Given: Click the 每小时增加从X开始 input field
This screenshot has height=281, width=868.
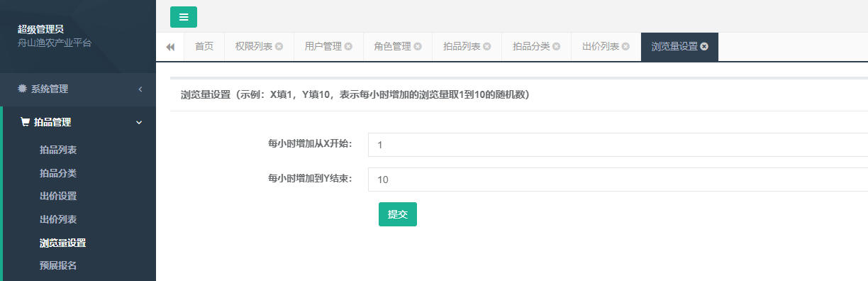Looking at the screenshot, I should 618,145.
